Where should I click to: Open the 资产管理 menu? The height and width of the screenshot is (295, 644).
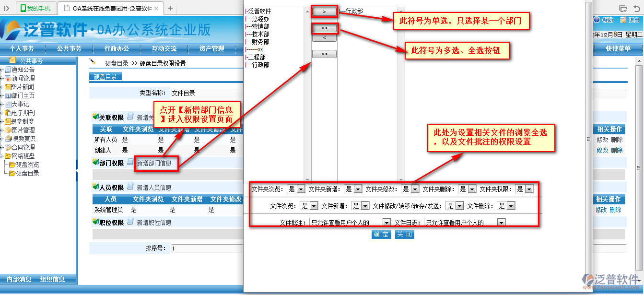click(x=211, y=48)
